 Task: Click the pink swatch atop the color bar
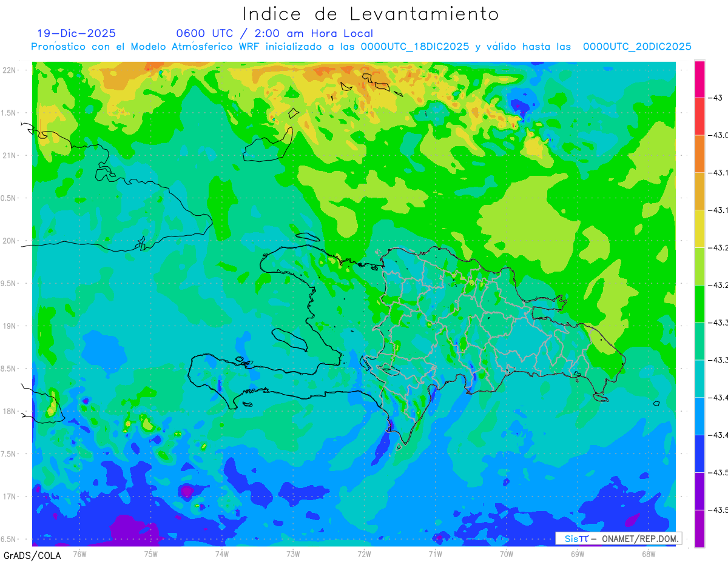coord(699,79)
